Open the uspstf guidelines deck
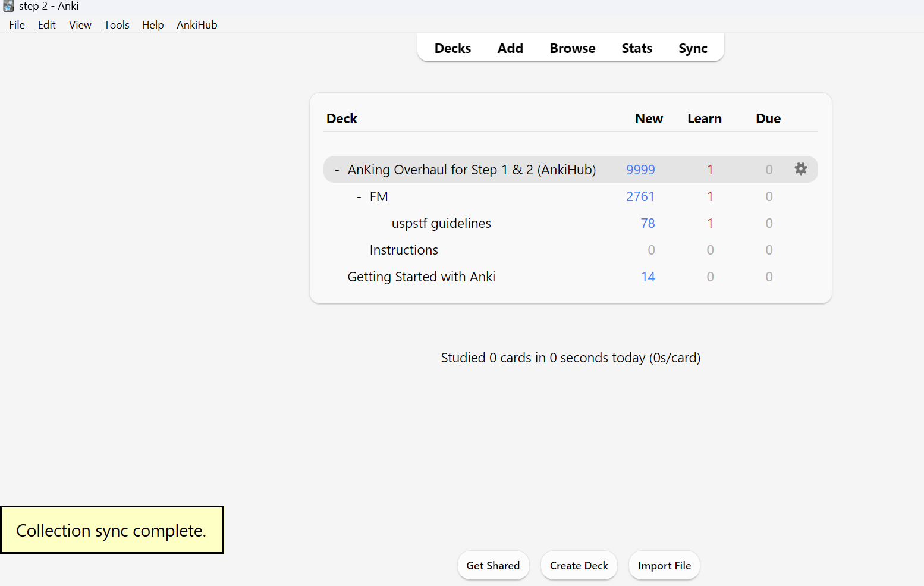924x586 pixels. tap(441, 223)
